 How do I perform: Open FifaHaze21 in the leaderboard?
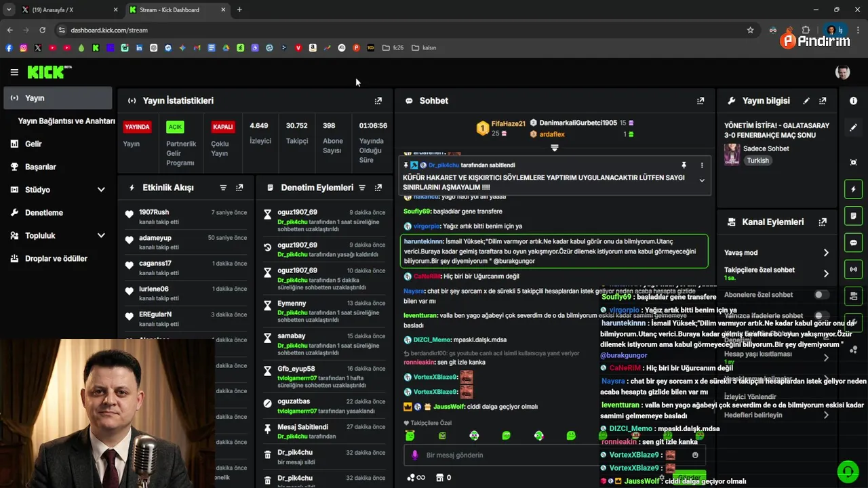[509, 124]
